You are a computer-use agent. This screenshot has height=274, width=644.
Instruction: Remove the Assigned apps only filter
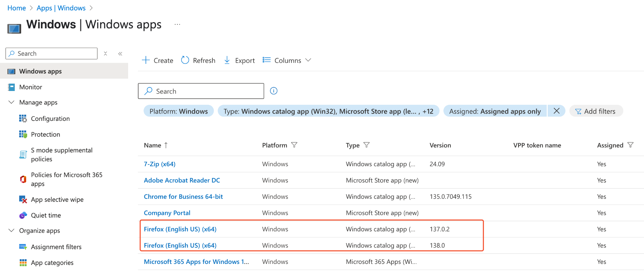point(556,111)
